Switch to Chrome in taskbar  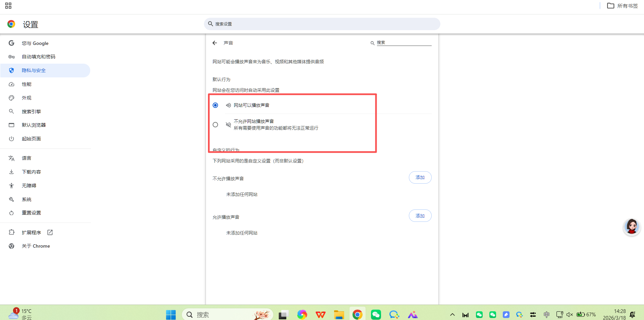pyautogui.click(x=357, y=314)
